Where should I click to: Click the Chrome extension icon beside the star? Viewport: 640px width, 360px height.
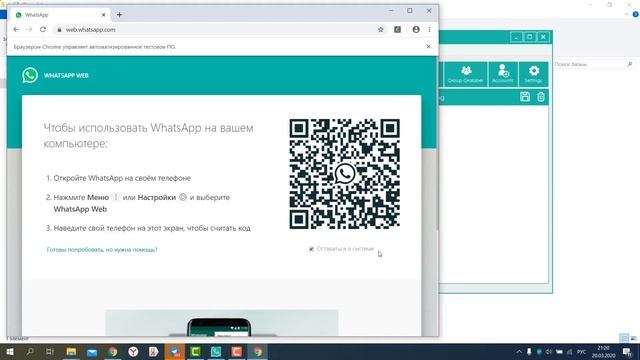397,29
